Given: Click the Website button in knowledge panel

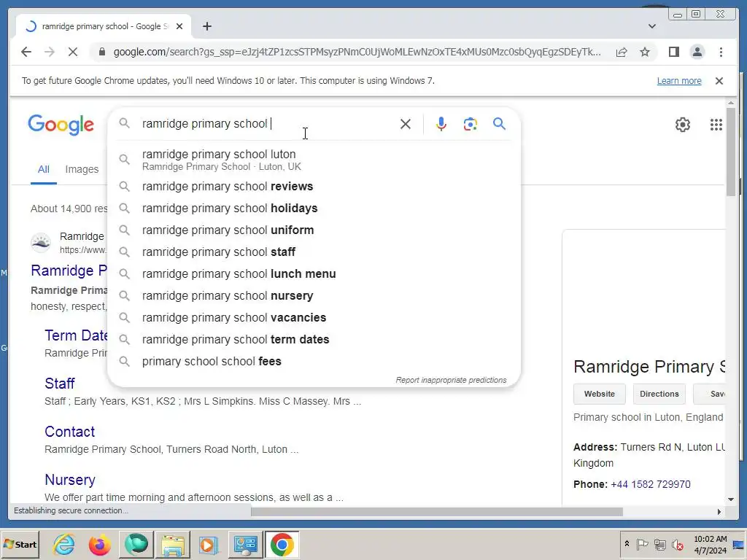Looking at the screenshot, I should point(600,394).
